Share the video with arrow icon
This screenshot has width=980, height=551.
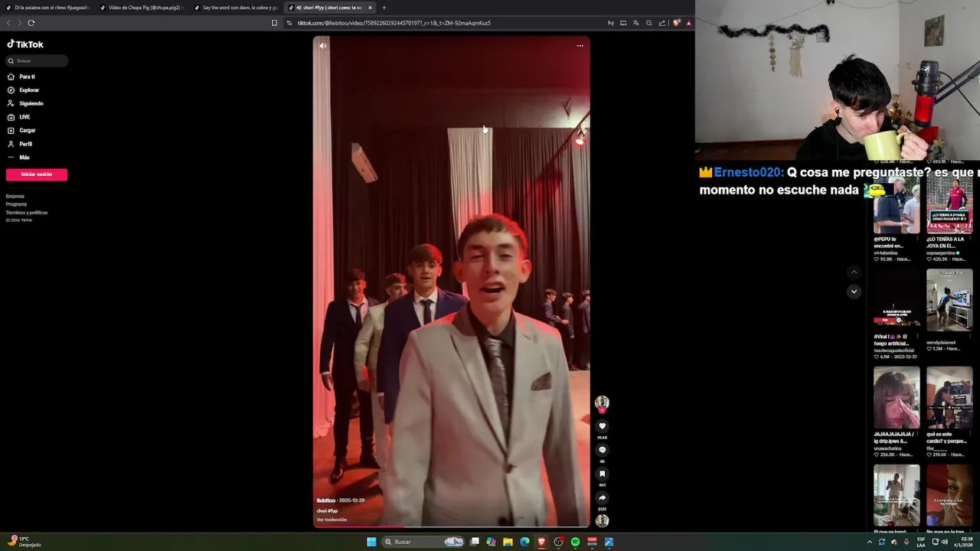tap(602, 498)
